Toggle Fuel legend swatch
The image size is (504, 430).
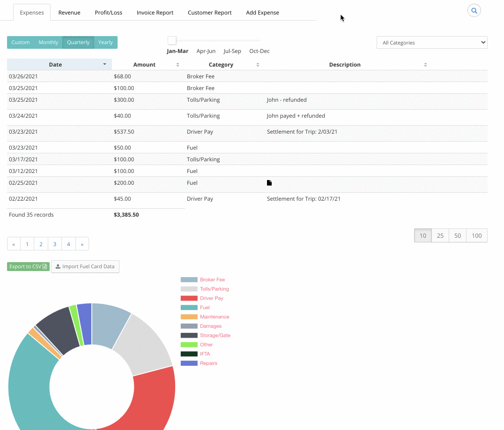click(x=189, y=308)
